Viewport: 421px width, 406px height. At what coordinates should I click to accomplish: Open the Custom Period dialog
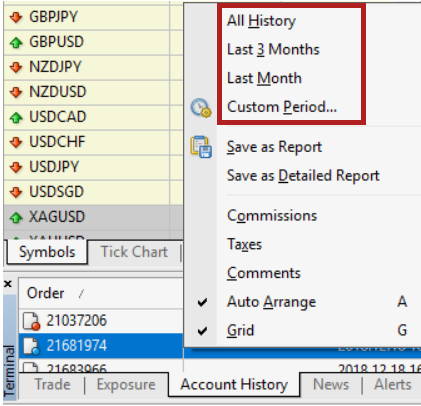tap(282, 107)
